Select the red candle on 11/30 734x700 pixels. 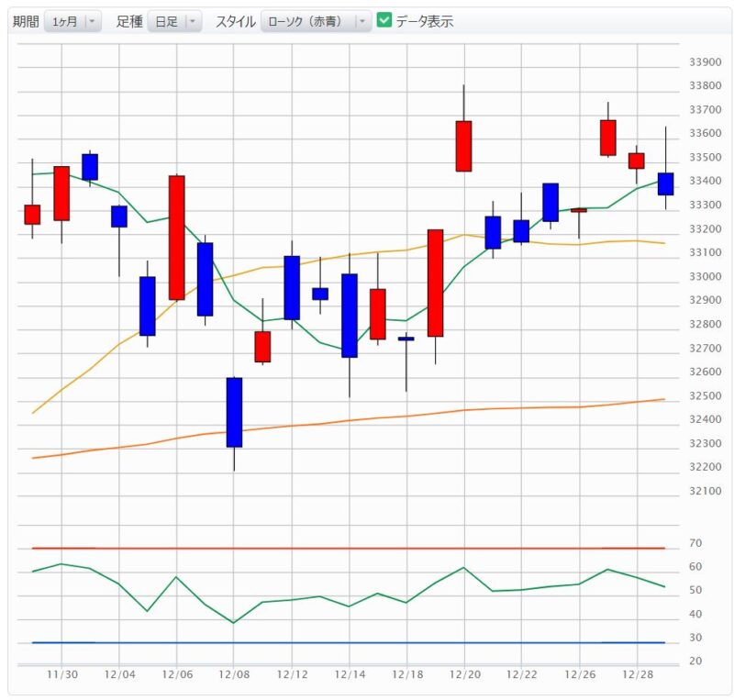point(61,193)
